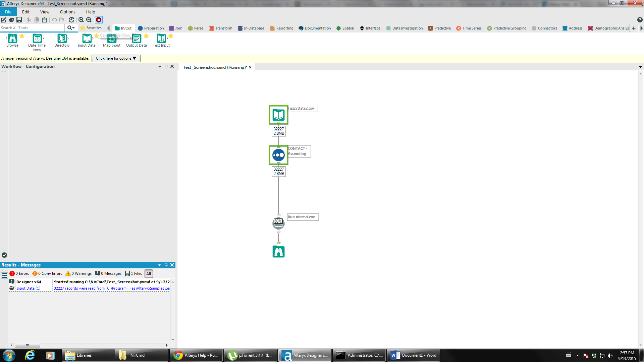This screenshot has width=644, height=362.
Task: Zoom in on the canvas
Action: 81,20
